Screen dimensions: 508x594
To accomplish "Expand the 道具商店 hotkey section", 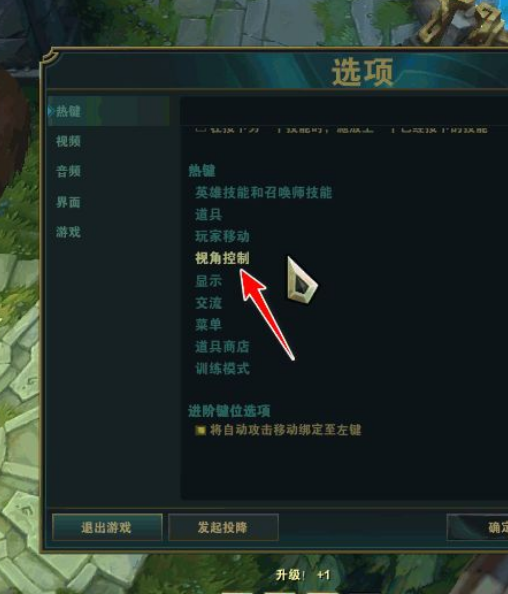I will [x=222, y=347].
